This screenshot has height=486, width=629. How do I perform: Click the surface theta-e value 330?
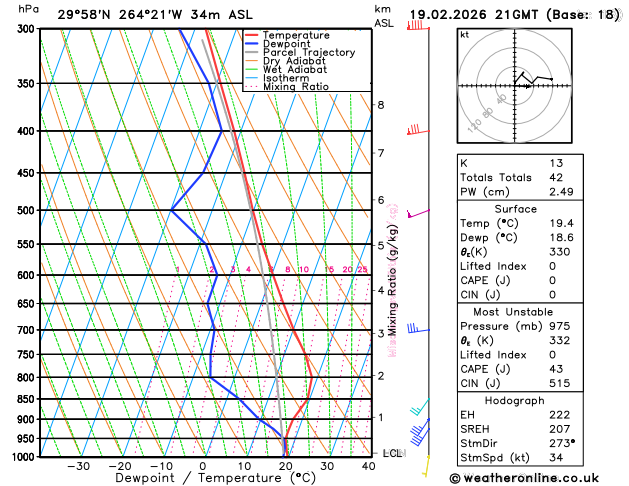pyautogui.click(x=560, y=252)
